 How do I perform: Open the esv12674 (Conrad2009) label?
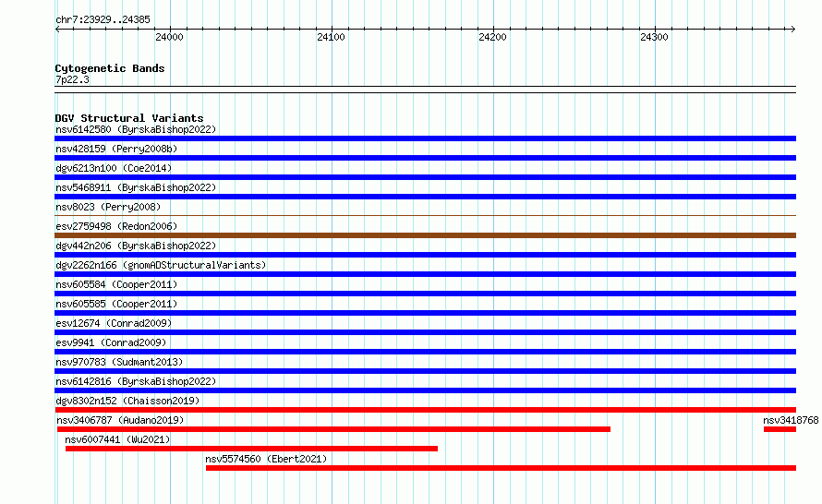[114, 323]
